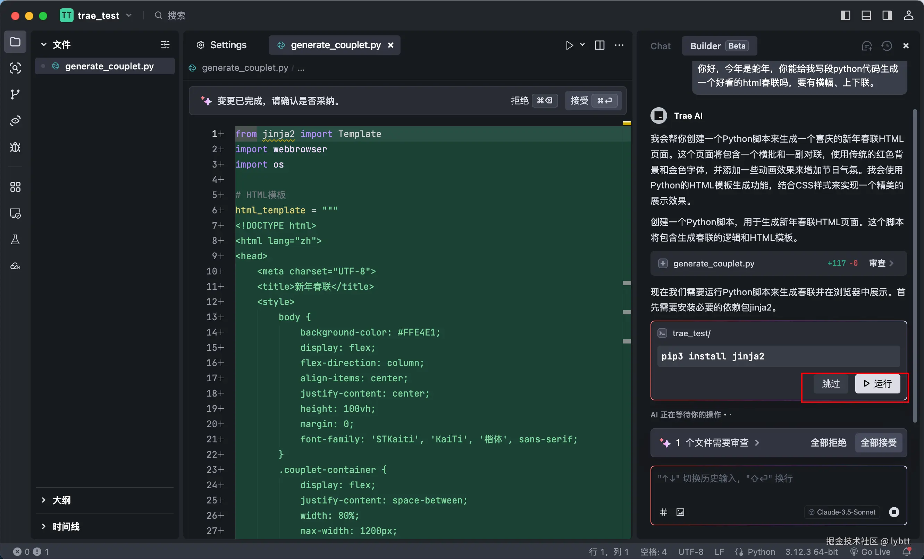
Task: Open the run options dropdown arrow
Action: click(x=582, y=45)
